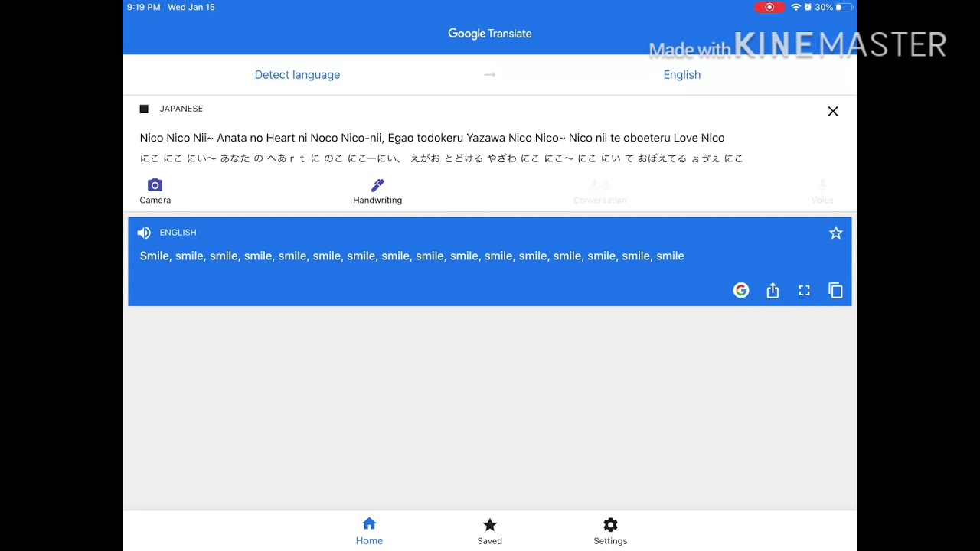Open the Saved tab
Image resolution: width=980 pixels, height=551 pixels.
point(490,531)
